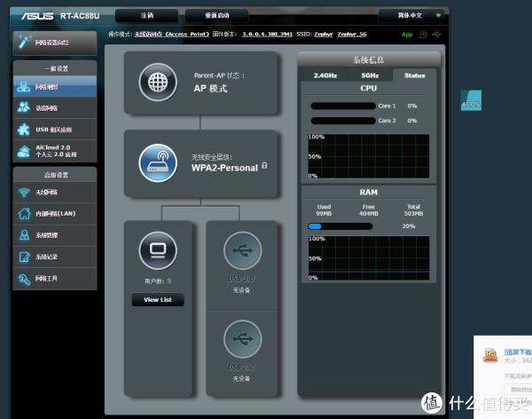
Task: Click the USB status icon in the top bar
Action: coord(436,35)
